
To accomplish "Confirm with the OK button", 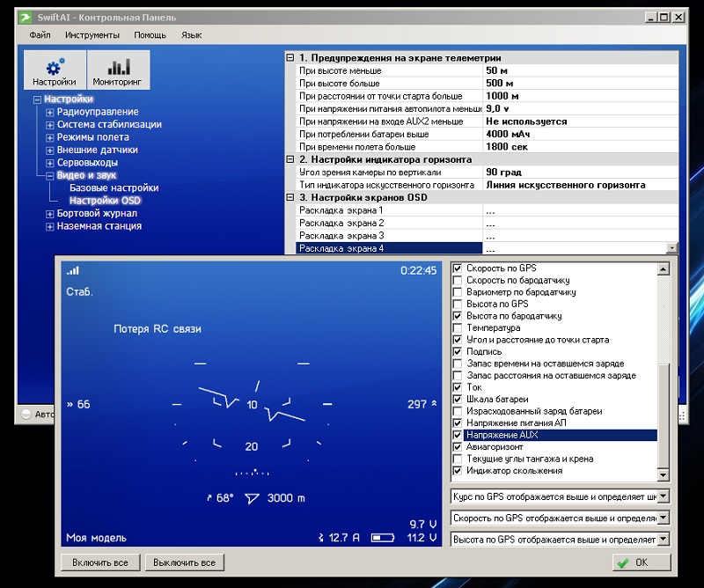I will tap(642, 562).
